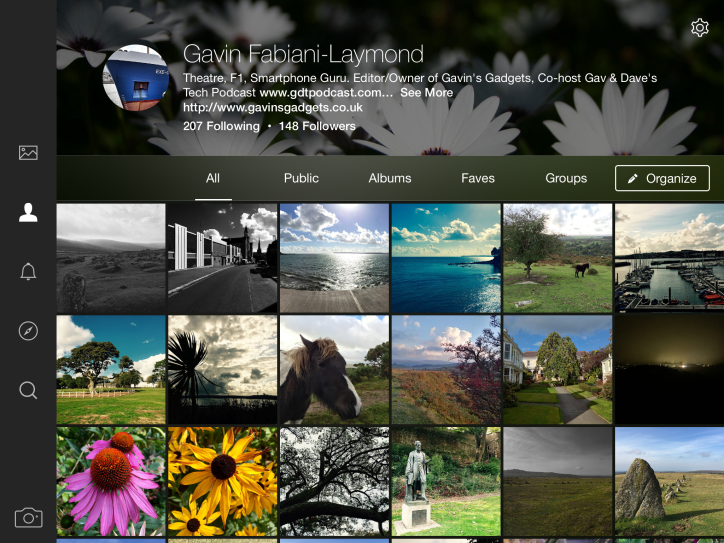Image resolution: width=724 pixels, height=543 pixels.
Task: Tap the search magnifier icon
Action: (28, 390)
